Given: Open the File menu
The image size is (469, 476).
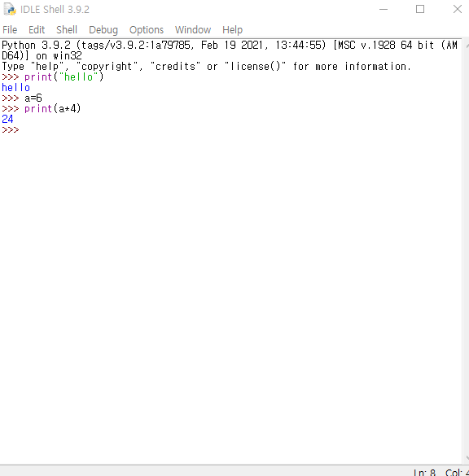Looking at the screenshot, I should (10, 30).
